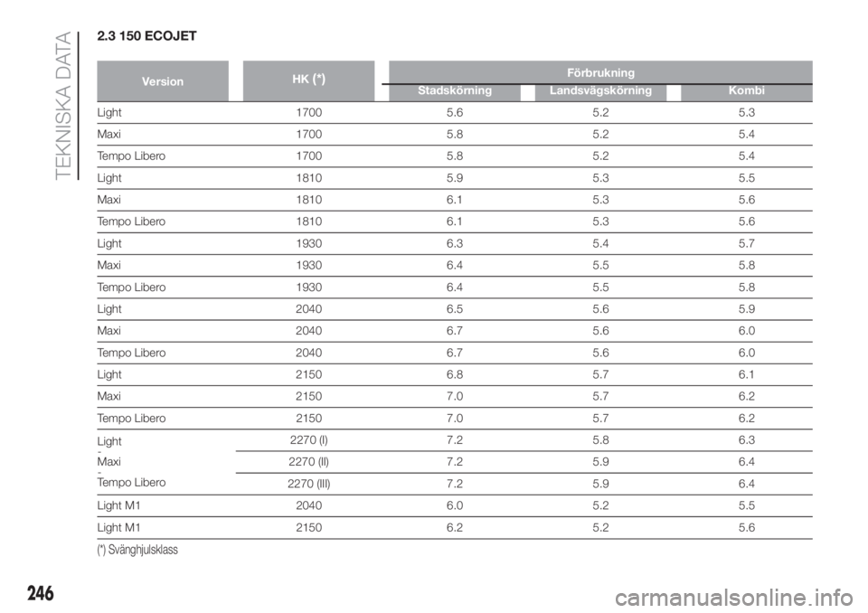Click the 'Kombi' subheader
Screen dimensions: 868x613
[746, 90]
